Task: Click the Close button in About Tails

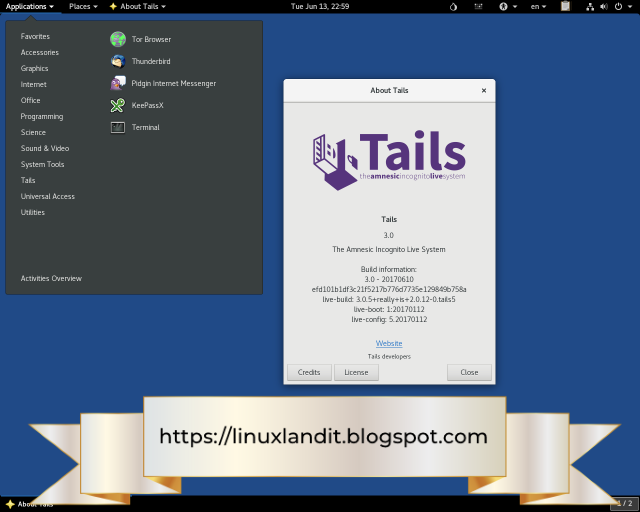Action: (x=469, y=372)
